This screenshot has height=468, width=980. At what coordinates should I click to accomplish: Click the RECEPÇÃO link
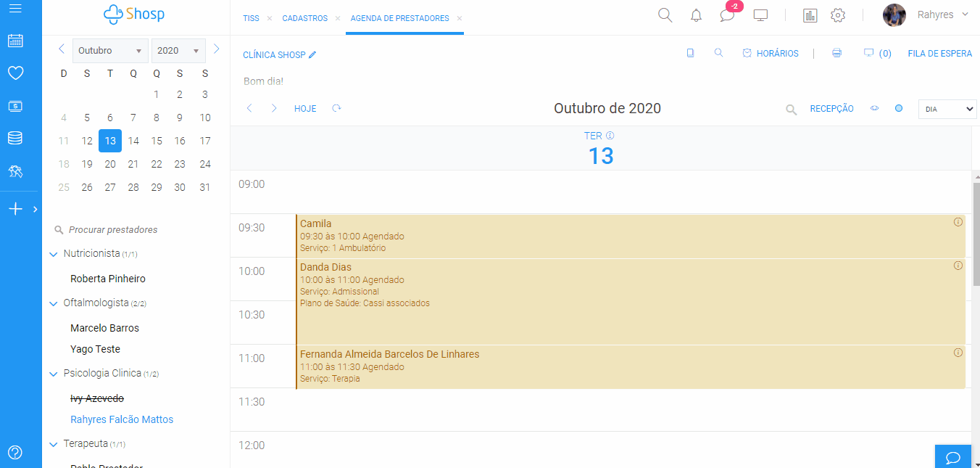point(831,109)
